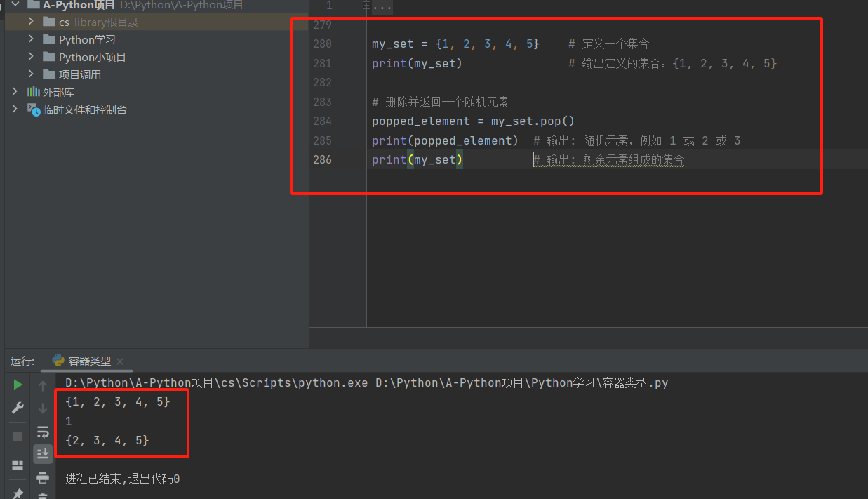Click comment '# 删除并返回一个随机元素'
868x499 pixels.
click(x=440, y=102)
